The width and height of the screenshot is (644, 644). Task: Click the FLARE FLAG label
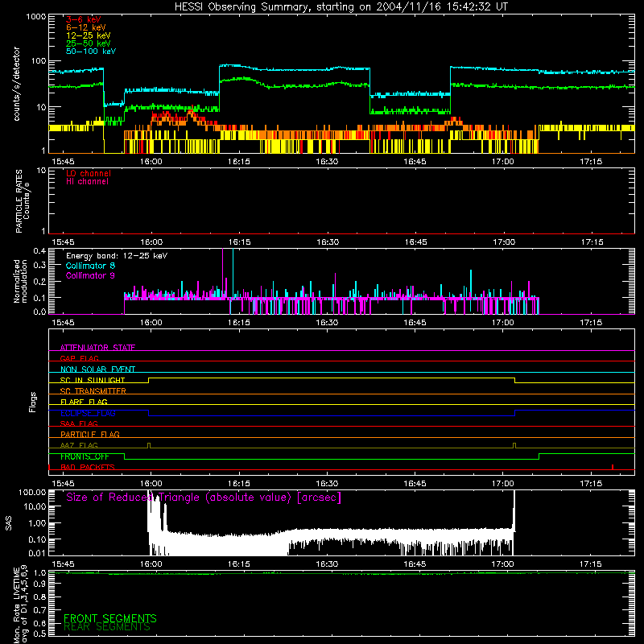tap(84, 402)
